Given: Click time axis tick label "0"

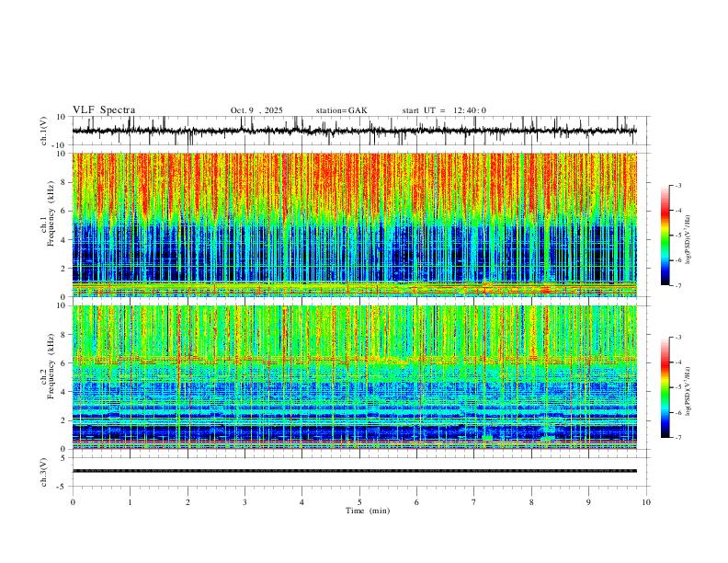Looking at the screenshot, I should pos(73,502).
